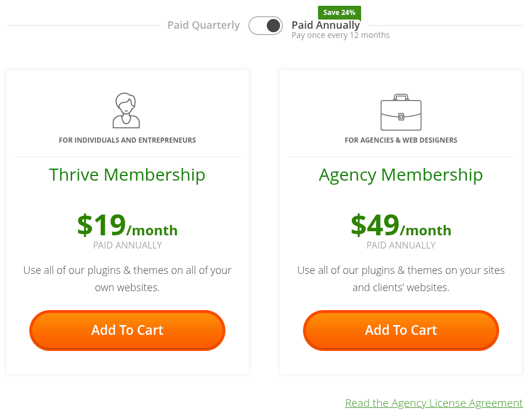Add Agency Membership to cart
The image size is (529, 420).
(x=401, y=330)
